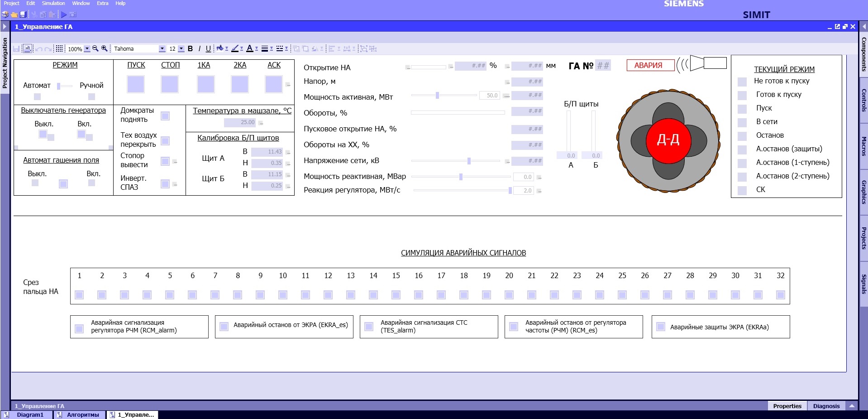Image resolution: width=868 pixels, height=419 pixels.
Task: Expand the 100% zoom level dropdown
Action: [87, 48]
